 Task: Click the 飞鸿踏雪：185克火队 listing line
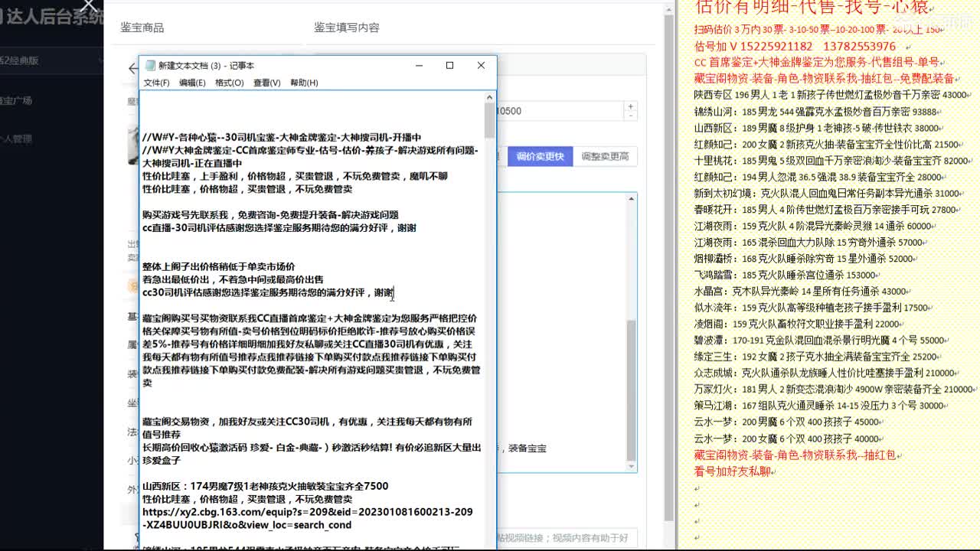(785, 275)
